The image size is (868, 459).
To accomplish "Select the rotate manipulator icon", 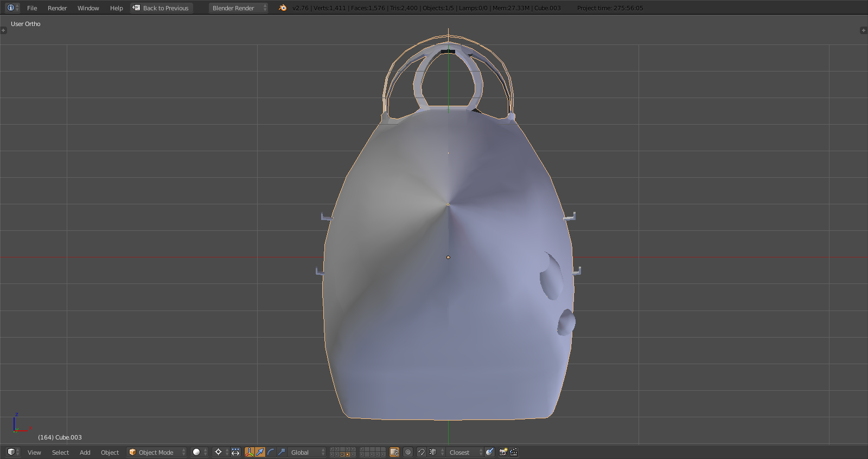I will click(x=271, y=452).
